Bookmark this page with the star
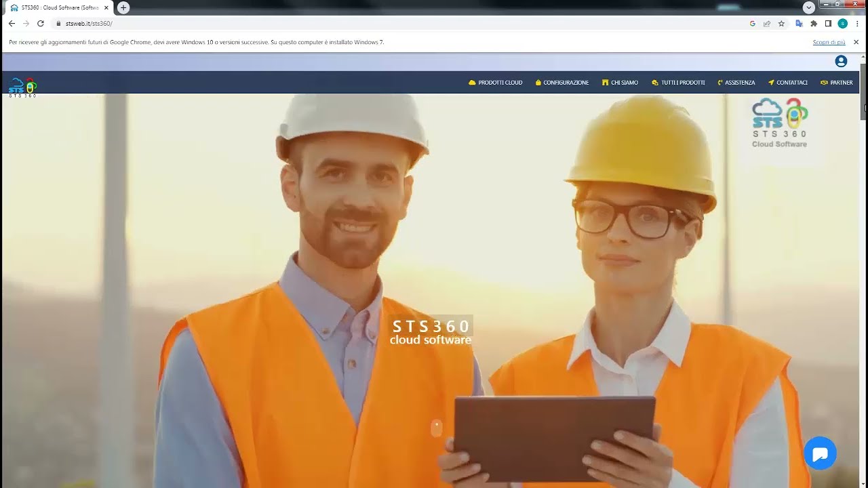Viewport: 868px width, 488px height. coord(781,23)
